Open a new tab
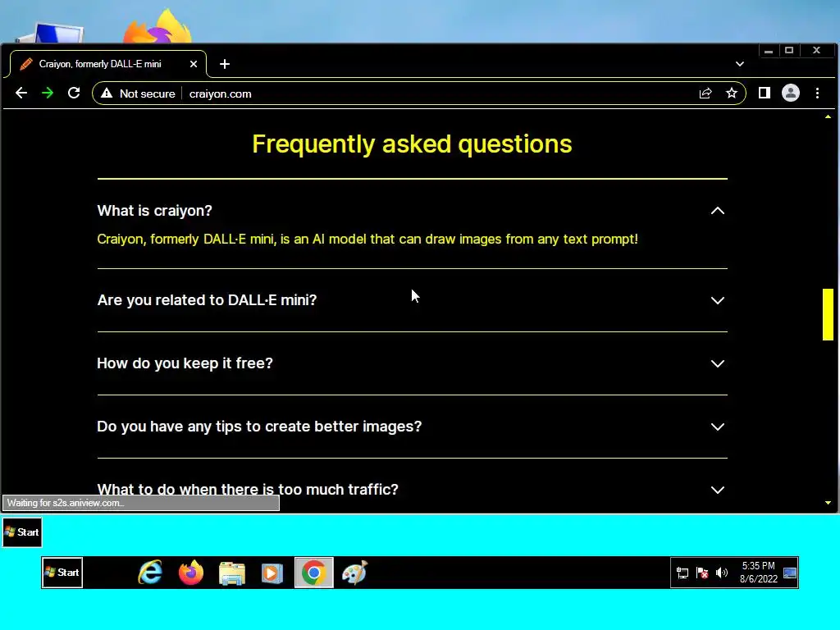 click(225, 64)
